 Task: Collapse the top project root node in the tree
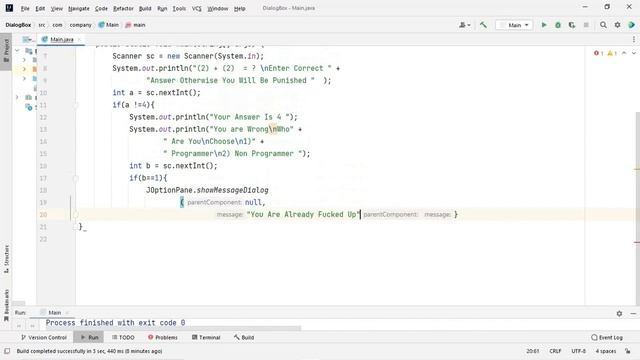point(17,51)
